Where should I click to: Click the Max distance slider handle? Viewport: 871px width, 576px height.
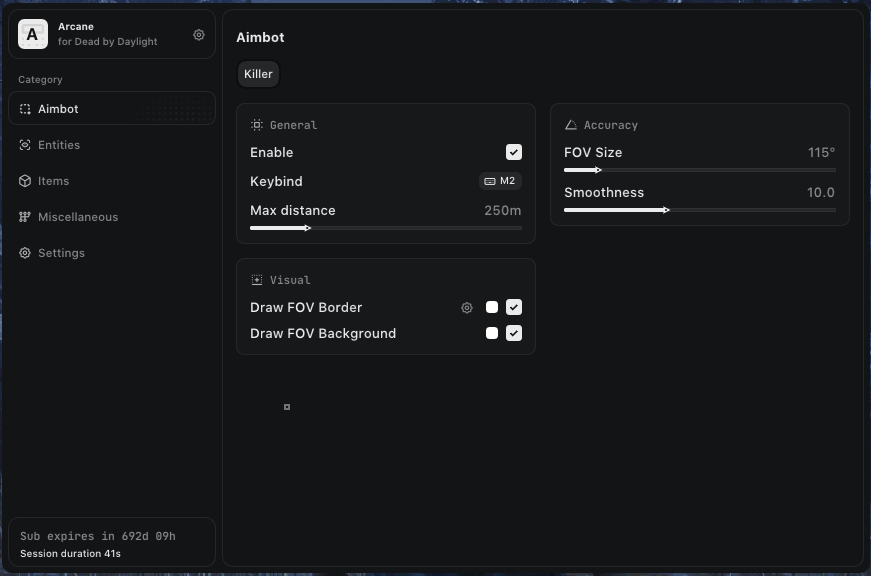[x=308, y=228]
